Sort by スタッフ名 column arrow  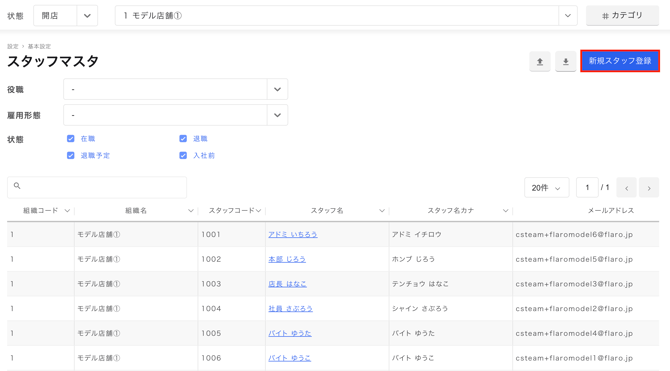coord(382,210)
